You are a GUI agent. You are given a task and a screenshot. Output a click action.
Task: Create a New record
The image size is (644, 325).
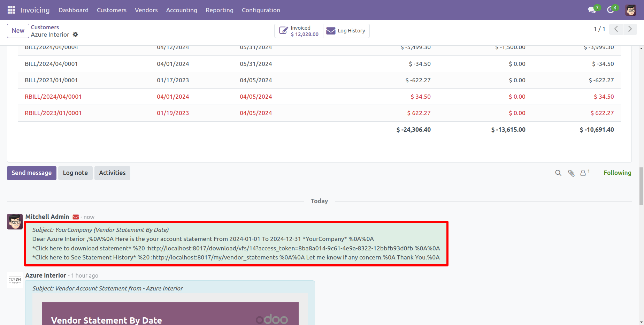point(18,31)
